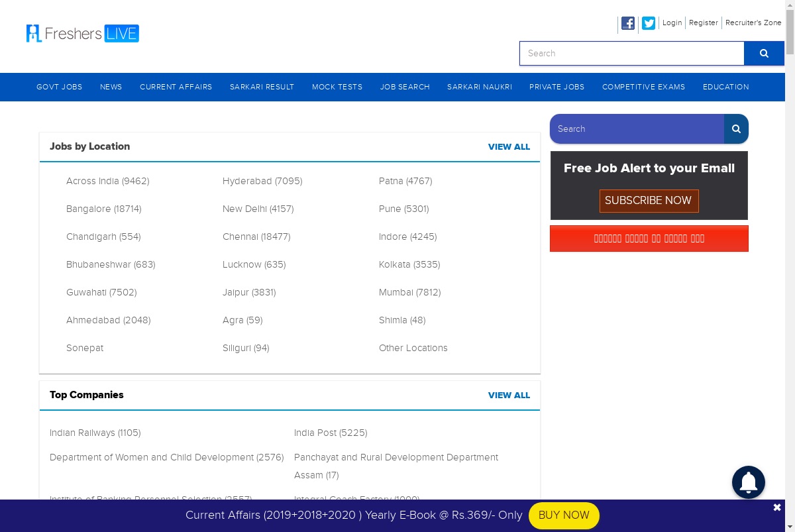Screen dimensions: 795x532
Task: Open Across India (9462) jobs
Action: pos(108,181)
